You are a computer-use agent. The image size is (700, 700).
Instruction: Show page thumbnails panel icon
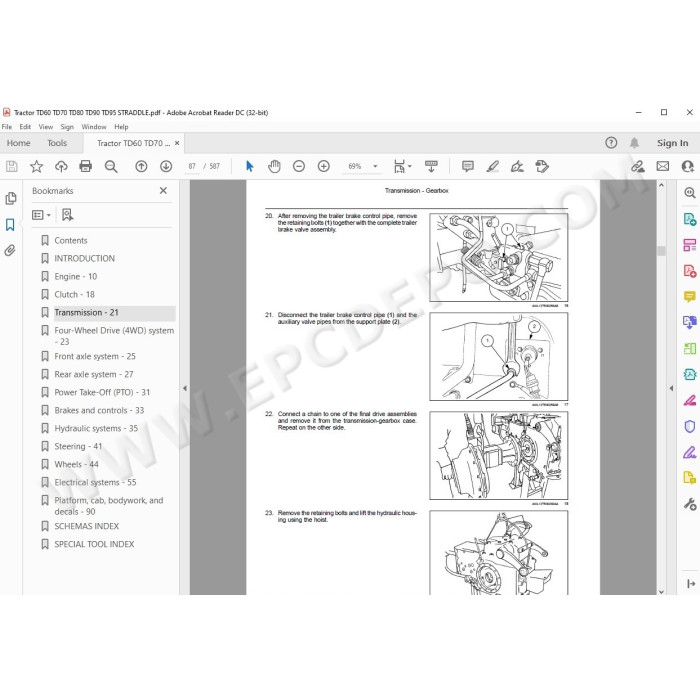pos(11,198)
